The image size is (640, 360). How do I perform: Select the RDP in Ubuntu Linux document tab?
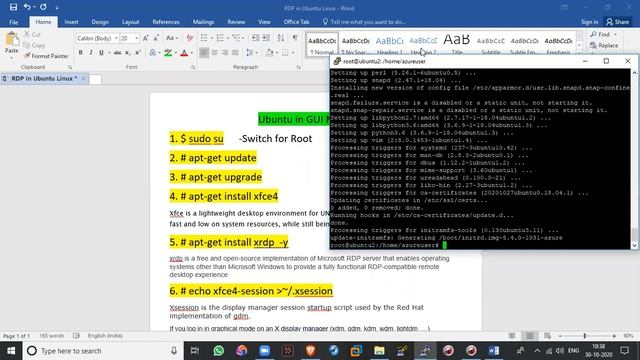point(44,78)
